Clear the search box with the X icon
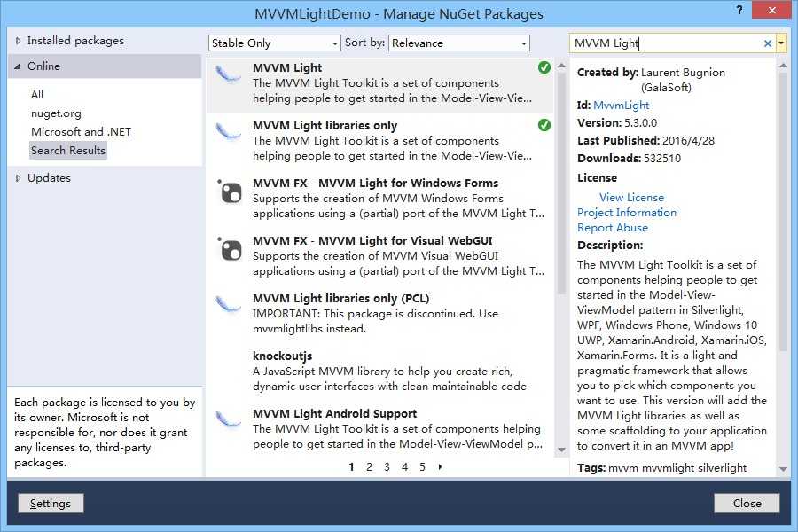The height and width of the screenshot is (532, 798). (768, 43)
